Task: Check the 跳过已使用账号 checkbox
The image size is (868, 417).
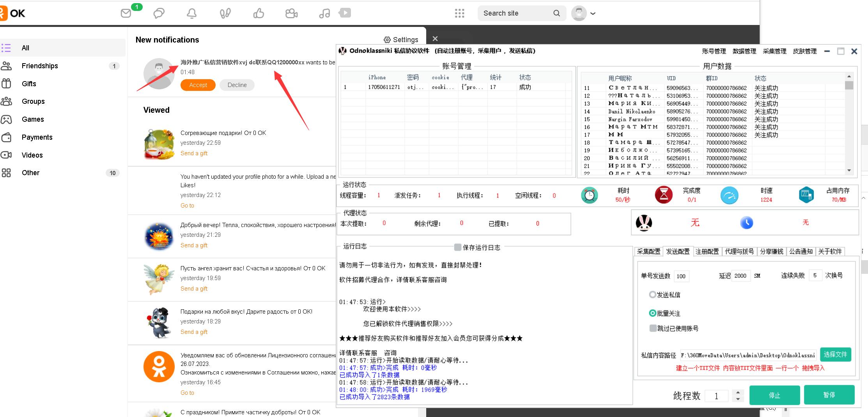Action: click(x=653, y=328)
